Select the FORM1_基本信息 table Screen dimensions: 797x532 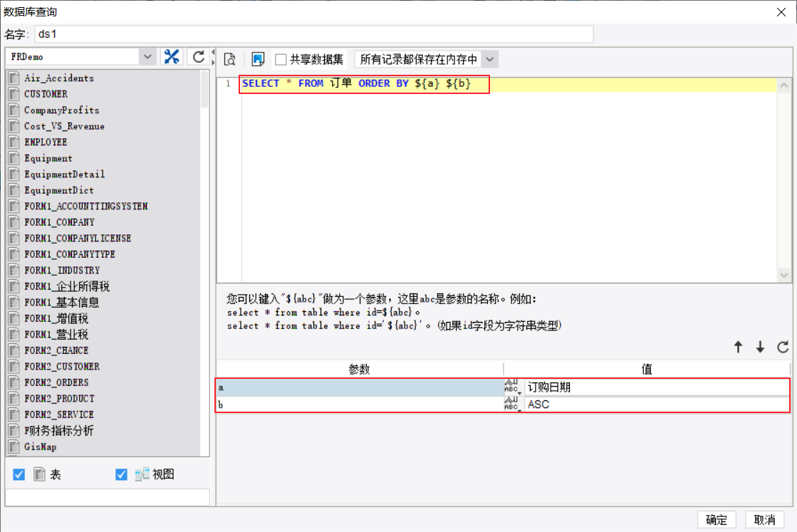pos(61,303)
